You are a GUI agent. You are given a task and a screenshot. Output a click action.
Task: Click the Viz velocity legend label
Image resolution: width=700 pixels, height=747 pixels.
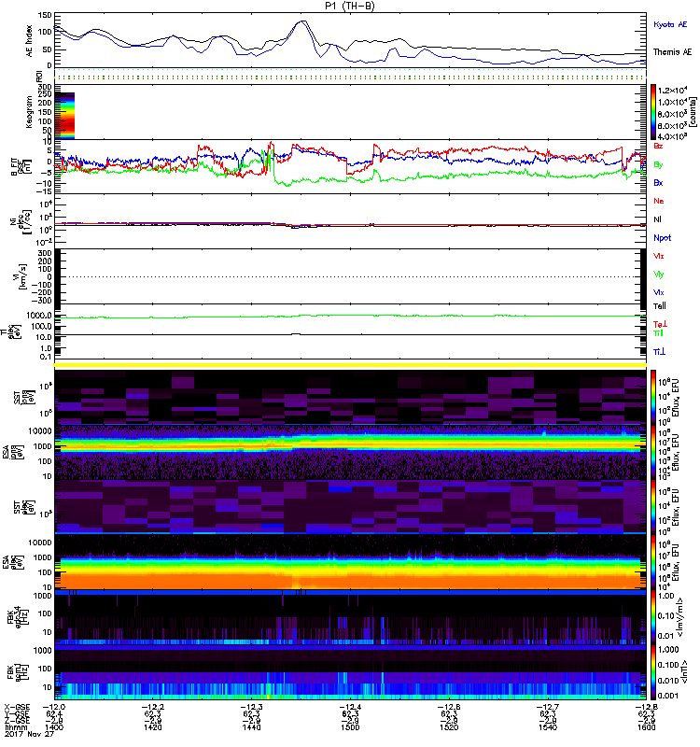point(659,255)
